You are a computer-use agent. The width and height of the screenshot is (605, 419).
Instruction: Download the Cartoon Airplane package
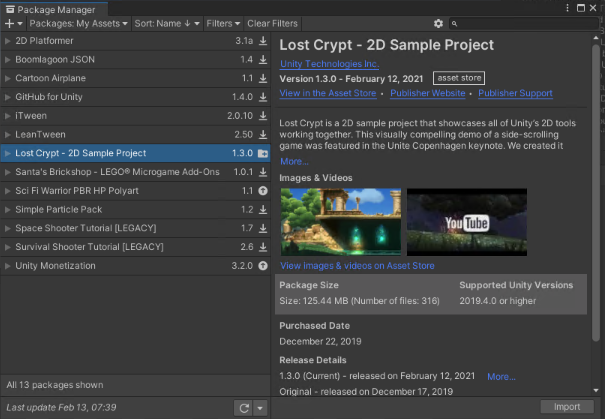point(263,78)
